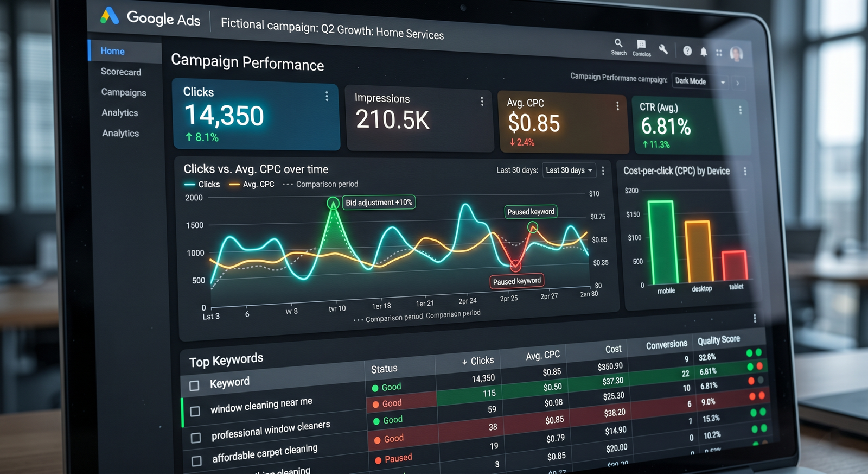Expand the Last 30 days dropdown

pos(569,170)
